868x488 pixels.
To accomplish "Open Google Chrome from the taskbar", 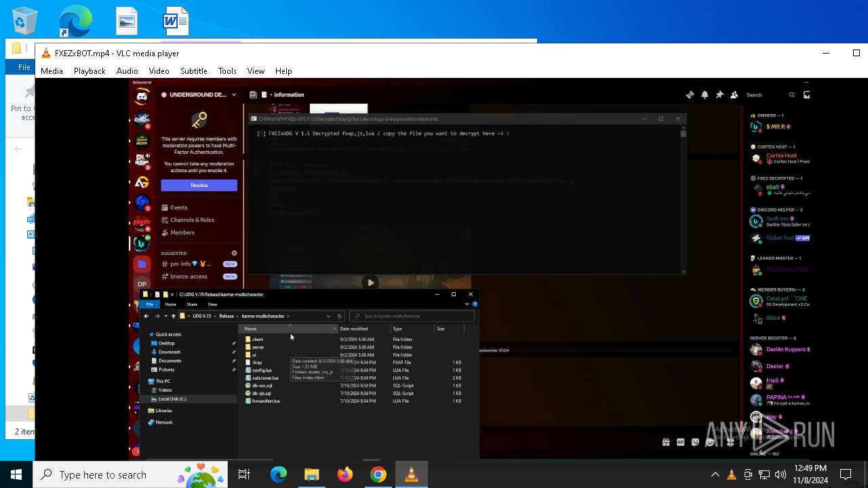I will click(x=378, y=474).
